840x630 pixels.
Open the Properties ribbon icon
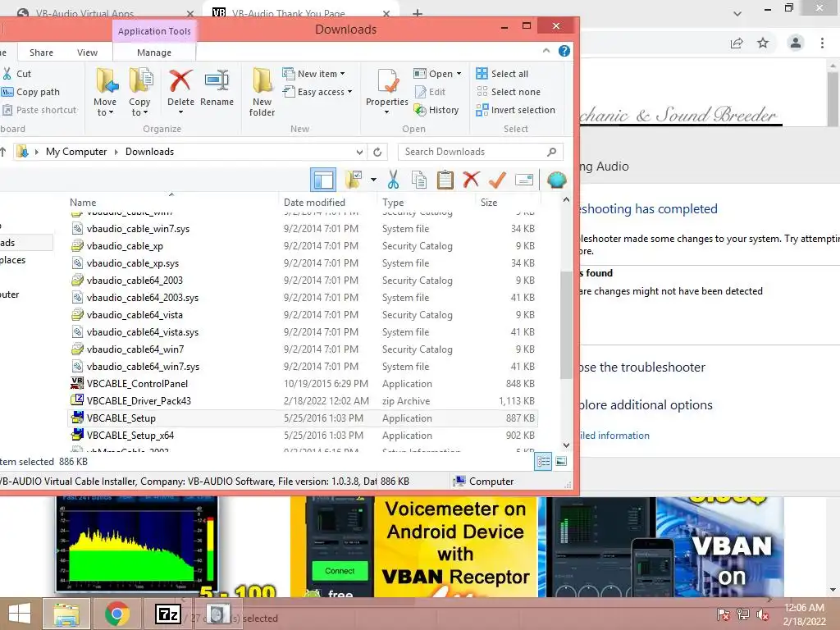tap(387, 81)
